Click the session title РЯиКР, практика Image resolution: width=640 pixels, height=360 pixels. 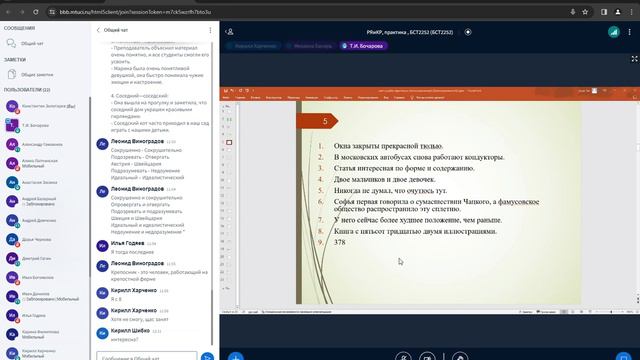(409, 32)
